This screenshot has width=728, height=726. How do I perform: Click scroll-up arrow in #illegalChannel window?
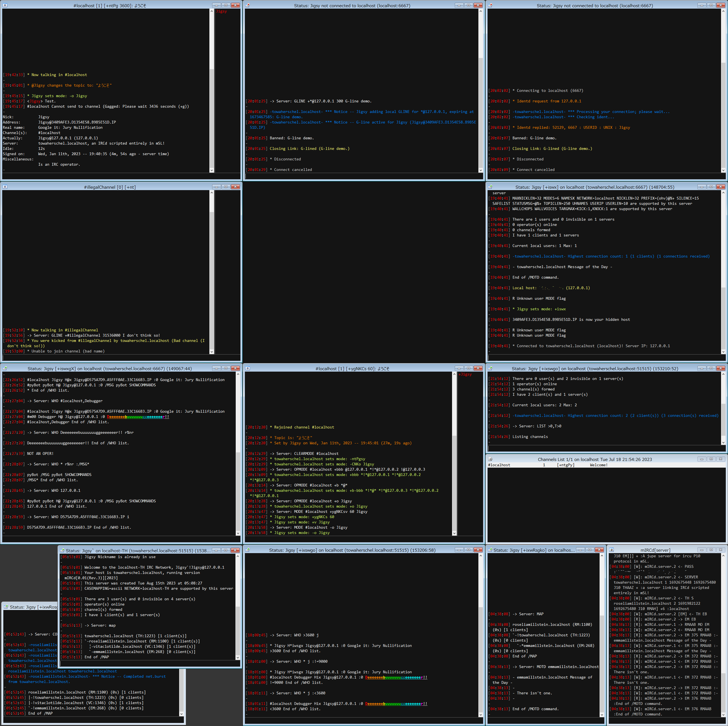coord(212,193)
